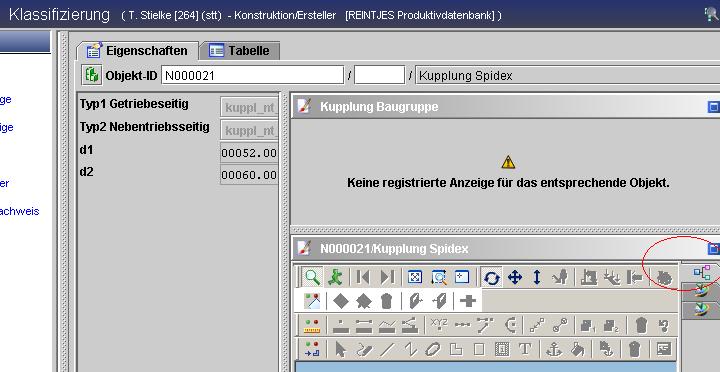Click the trash icon in the diamond row

tap(387, 301)
